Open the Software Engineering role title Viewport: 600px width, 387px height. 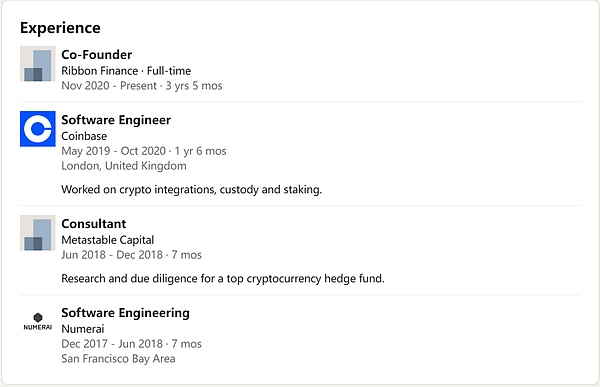125,313
